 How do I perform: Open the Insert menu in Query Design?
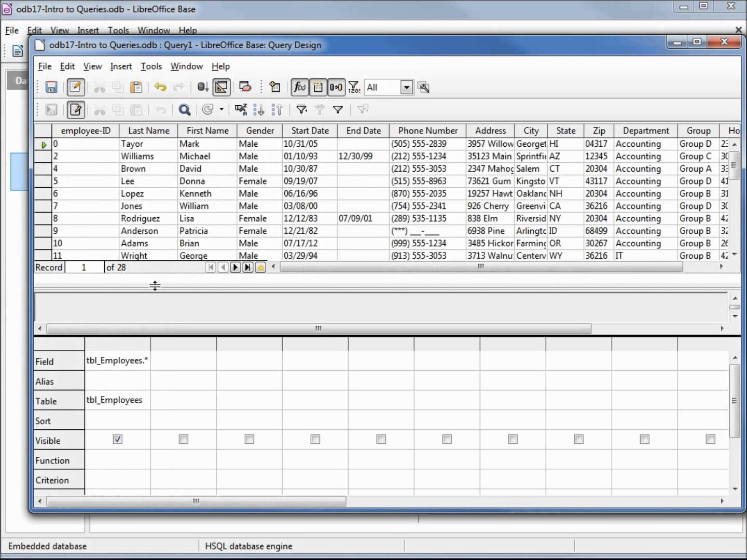coord(121,66)
